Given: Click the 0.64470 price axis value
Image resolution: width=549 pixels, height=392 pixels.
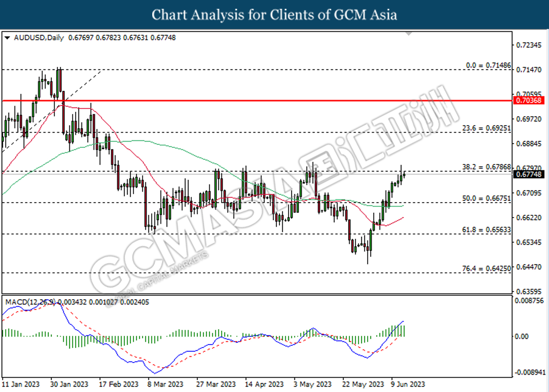Looking at the screenshot, I should pos(529,267).
